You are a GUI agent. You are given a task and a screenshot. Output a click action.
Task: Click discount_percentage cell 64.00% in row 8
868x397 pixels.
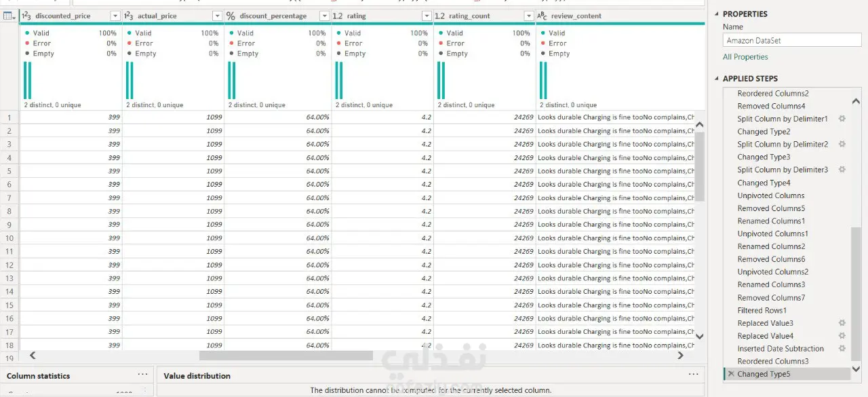pos(278,211)
